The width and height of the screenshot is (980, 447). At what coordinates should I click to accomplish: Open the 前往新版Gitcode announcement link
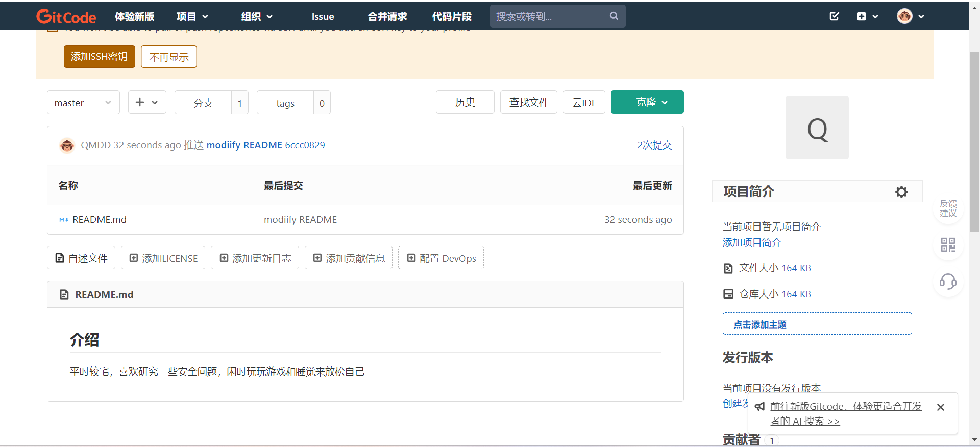pos(846,414)
